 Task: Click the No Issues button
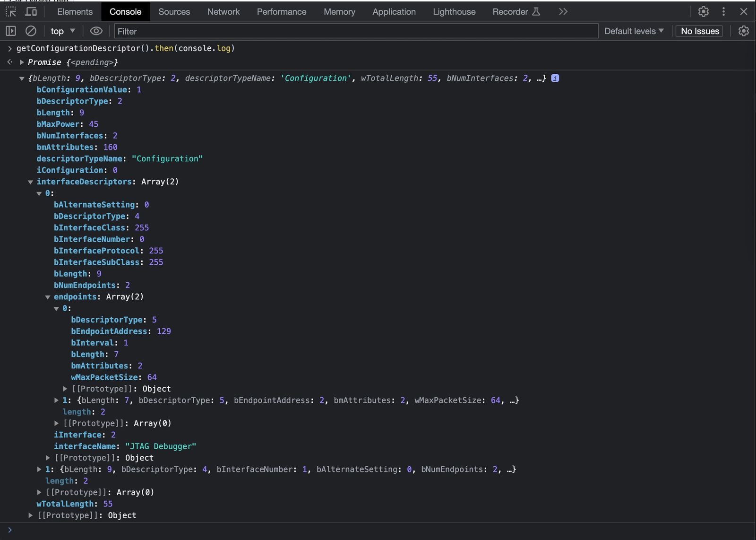(x=699, y=31)
